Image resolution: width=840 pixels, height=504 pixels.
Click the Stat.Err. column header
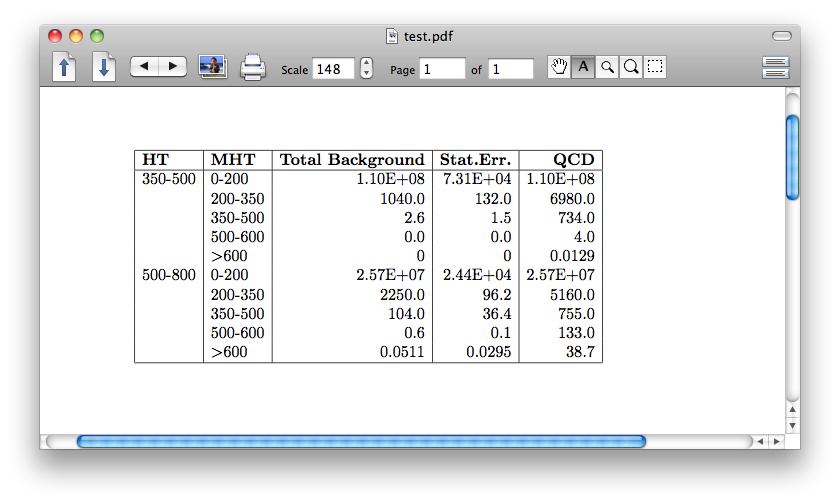coord(475,160)
